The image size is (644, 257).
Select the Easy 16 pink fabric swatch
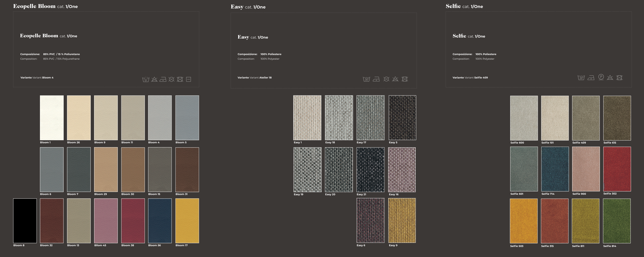(x=402, y=170)
